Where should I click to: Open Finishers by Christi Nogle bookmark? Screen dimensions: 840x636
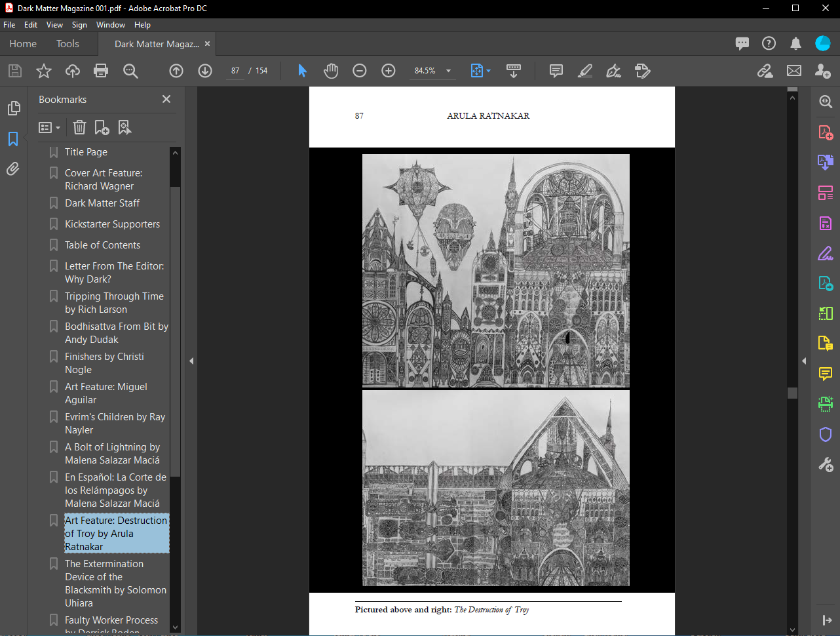[104, 363]
